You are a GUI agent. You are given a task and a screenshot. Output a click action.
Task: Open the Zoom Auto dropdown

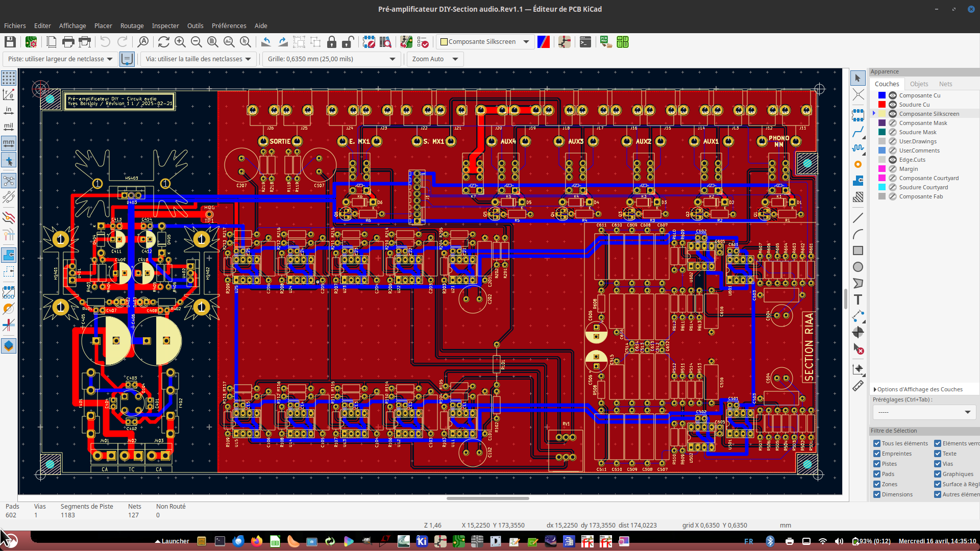click(434, 59)
